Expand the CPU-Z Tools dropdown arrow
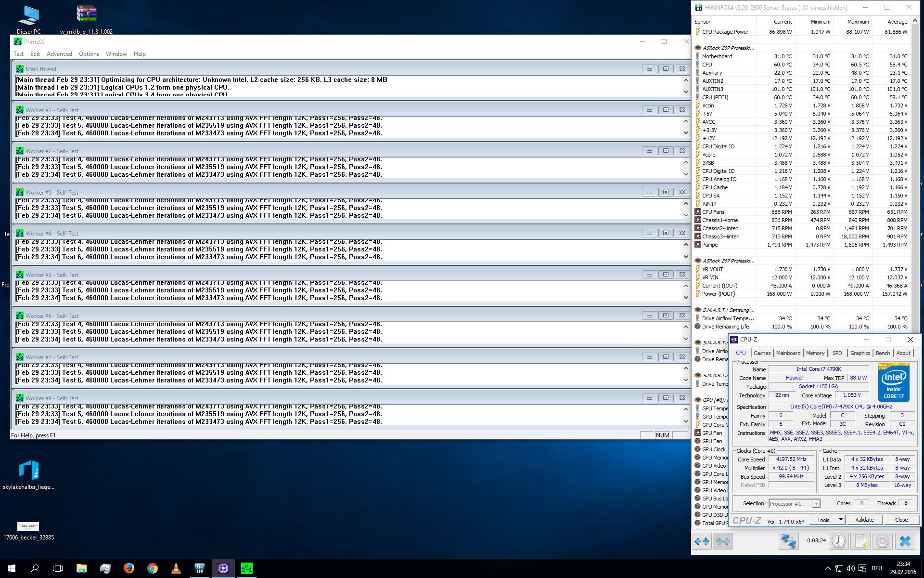 click(841, 520)
